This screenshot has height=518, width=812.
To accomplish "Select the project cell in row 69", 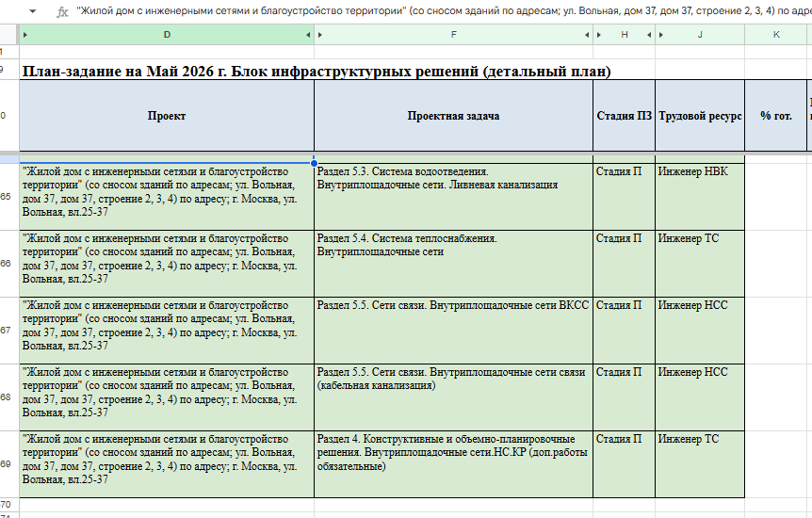I will point(167,464).
